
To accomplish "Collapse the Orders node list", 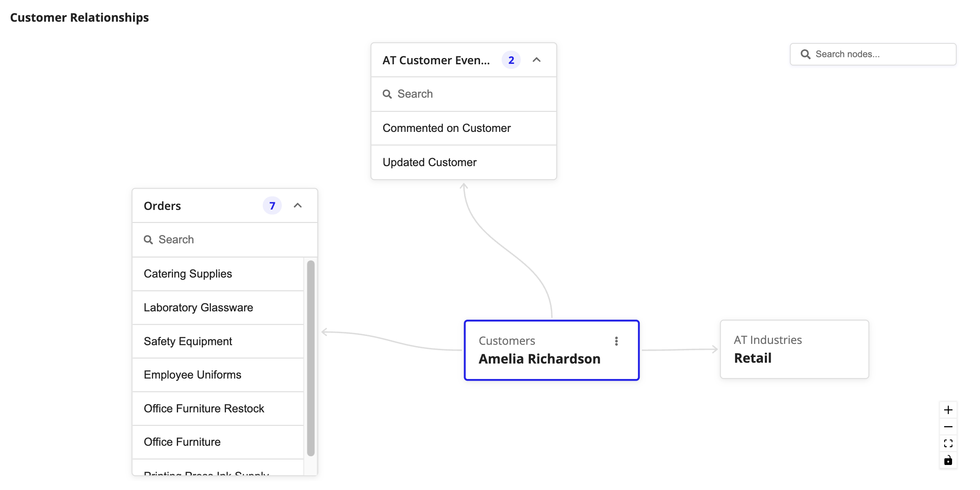I will pyautogui.click(x=298, y=205).
